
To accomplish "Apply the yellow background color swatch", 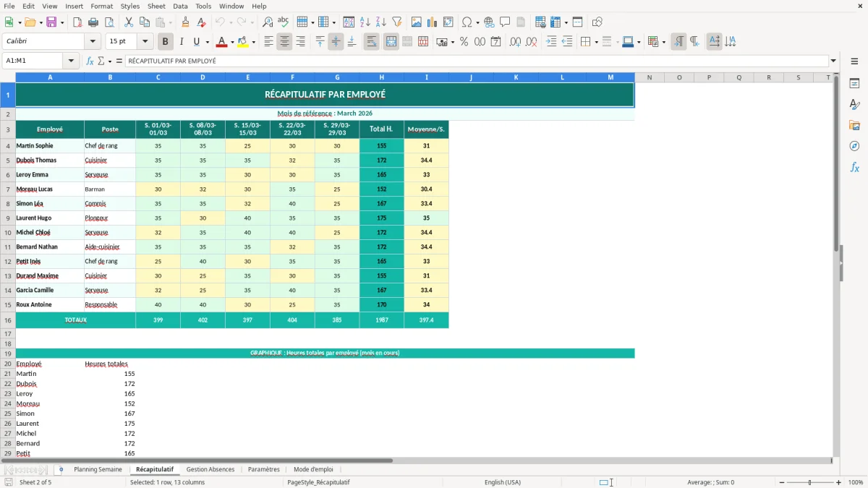I will coord(243,42).
